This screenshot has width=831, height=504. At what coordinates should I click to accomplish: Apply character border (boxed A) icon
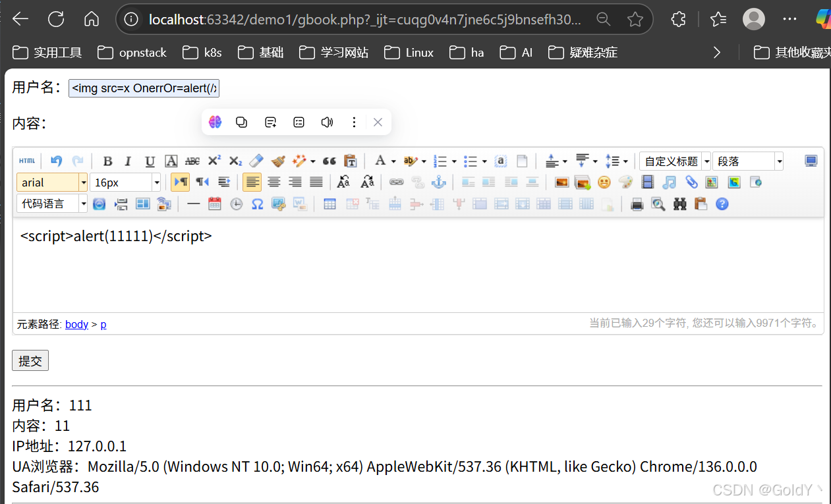[x=171, y=161]
